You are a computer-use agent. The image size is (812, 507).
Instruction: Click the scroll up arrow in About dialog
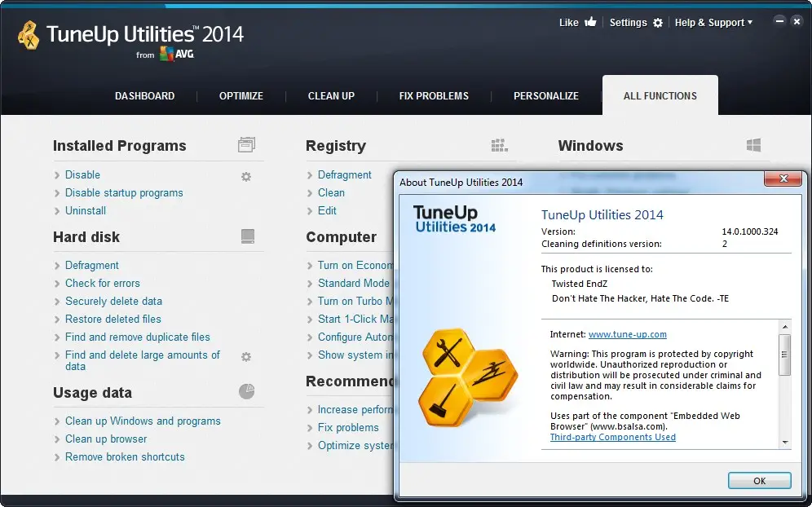784,327
